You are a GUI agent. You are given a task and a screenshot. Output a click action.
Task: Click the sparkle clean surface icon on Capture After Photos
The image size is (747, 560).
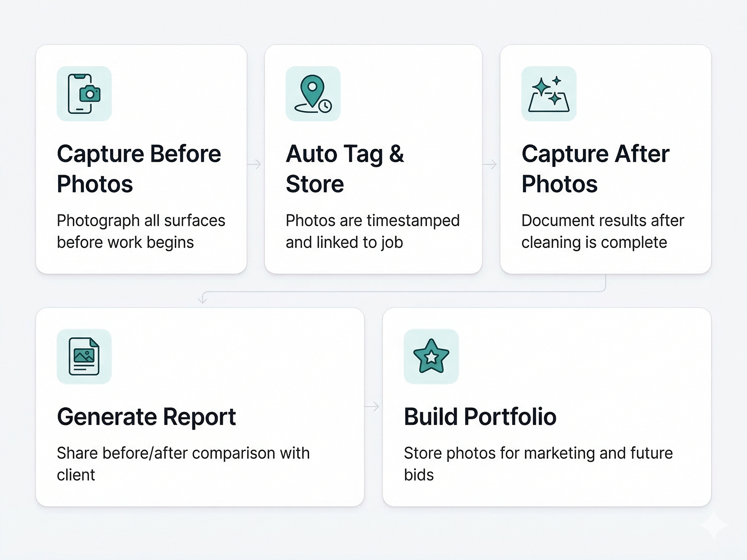click(x=549, y=94)
